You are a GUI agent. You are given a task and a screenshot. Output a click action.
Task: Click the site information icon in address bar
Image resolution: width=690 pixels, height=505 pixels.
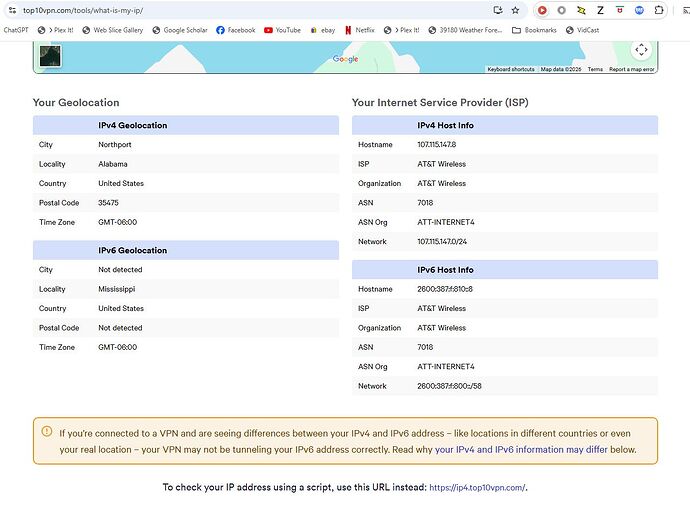(x=12, y=10)
